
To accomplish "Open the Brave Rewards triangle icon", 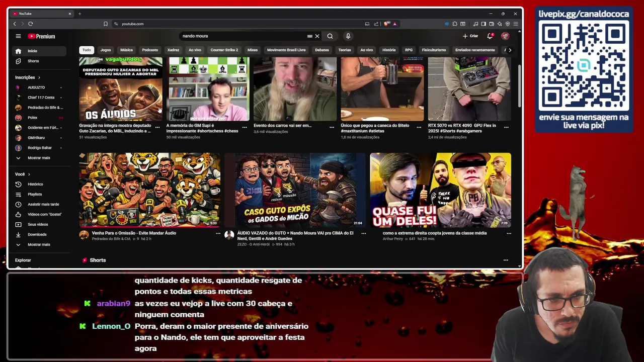I will tap(394, 24).
